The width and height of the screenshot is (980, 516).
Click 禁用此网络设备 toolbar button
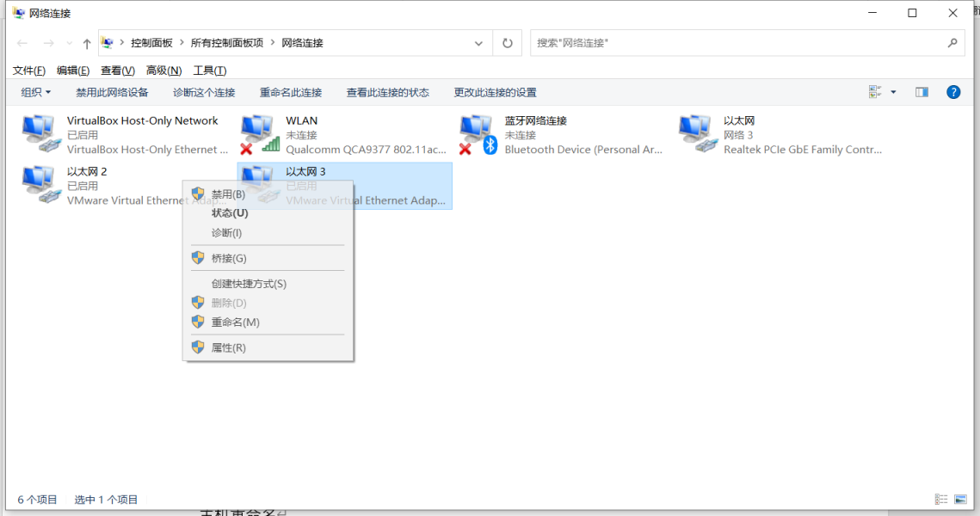tap(112, 93)
